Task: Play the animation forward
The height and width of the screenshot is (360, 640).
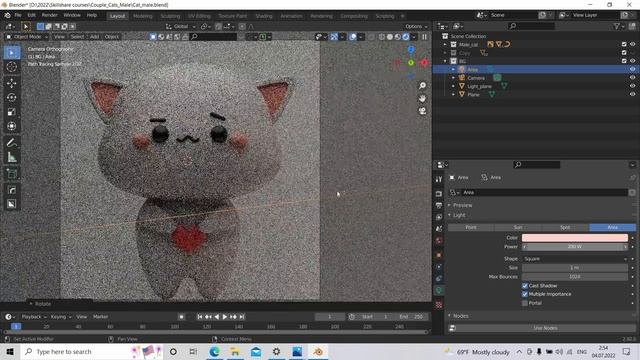Action: [224, 317]
